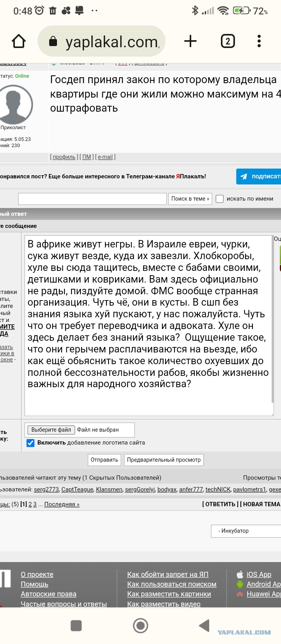
Task: Open user techNICK profile link
Action: [218, 489]
